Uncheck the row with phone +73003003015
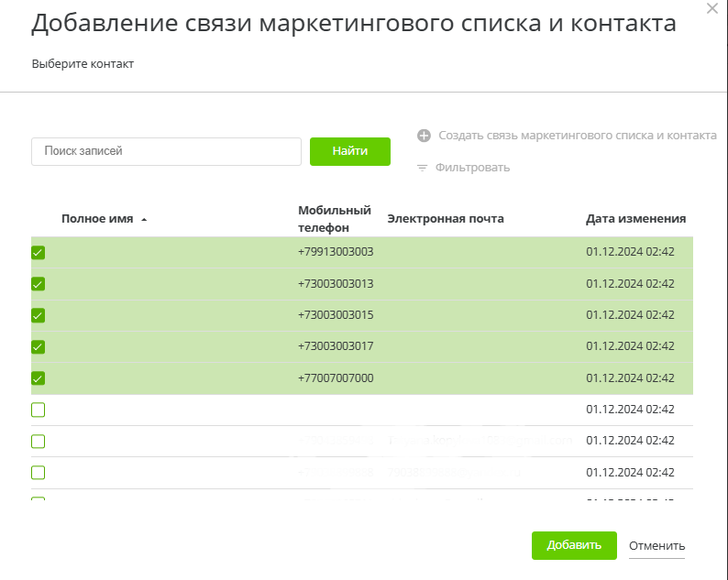 coord(39,315)
